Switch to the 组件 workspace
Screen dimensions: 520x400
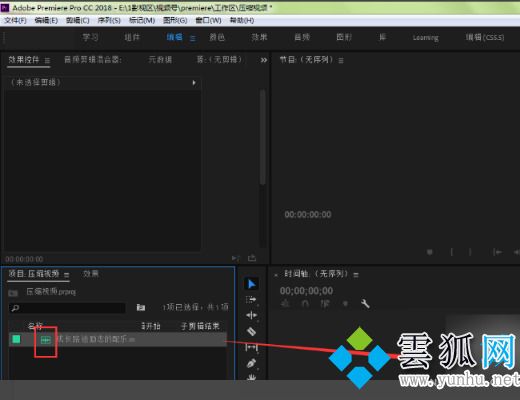coord(132,37)
